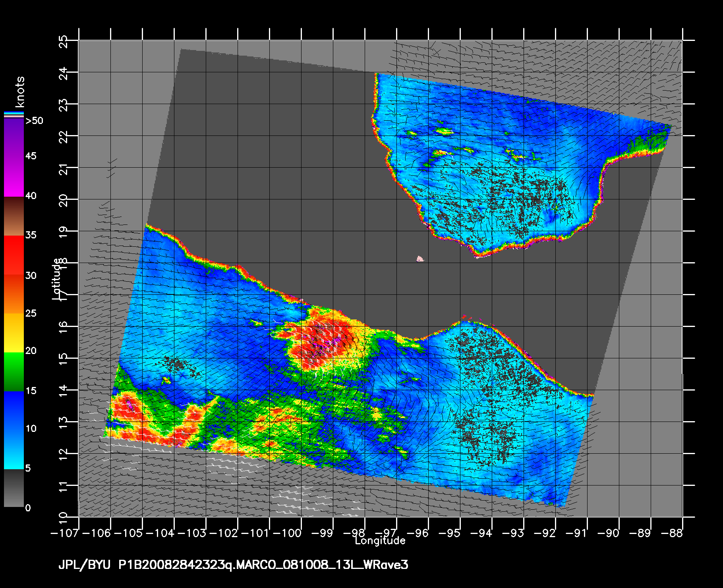Click the gray 0-5 knots colorbar segment
The width and height of the screenshot is (723, 588).
pos(14,488)
